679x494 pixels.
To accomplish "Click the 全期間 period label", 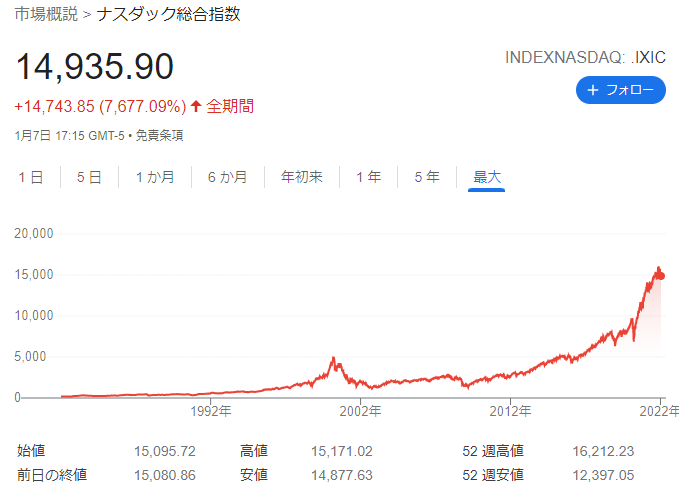I will tap(230, 106).
